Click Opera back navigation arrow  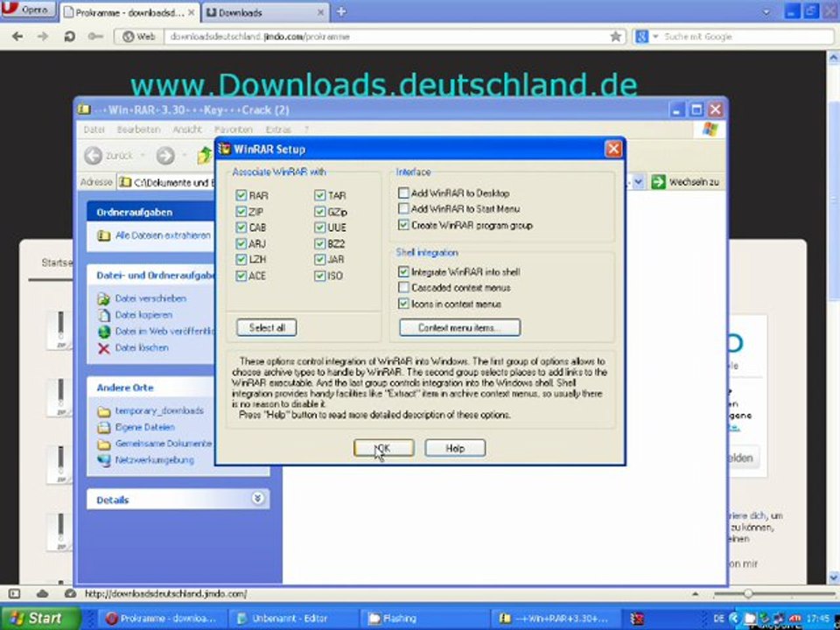pos(17,37)
